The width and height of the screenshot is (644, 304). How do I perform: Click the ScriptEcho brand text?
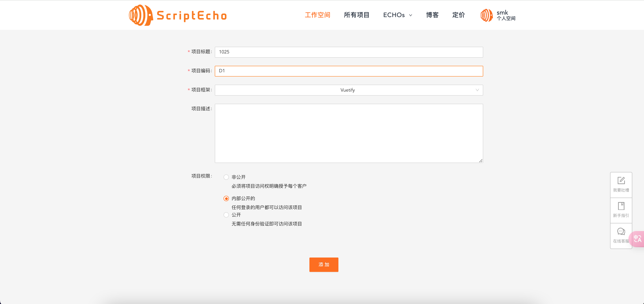[192, 15]
